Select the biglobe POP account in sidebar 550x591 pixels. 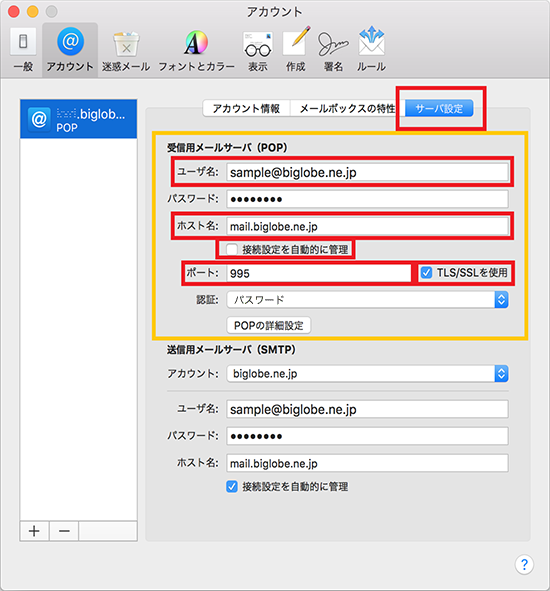click(x=78, y=119)
